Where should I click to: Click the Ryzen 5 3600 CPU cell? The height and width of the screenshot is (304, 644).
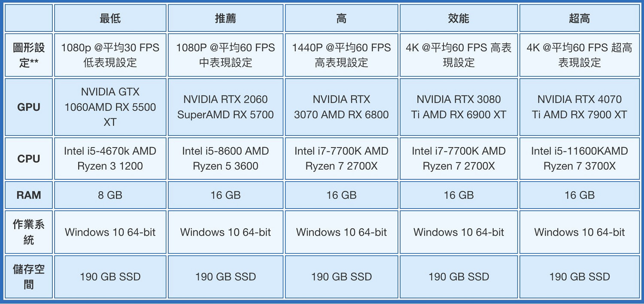point(225,159)
